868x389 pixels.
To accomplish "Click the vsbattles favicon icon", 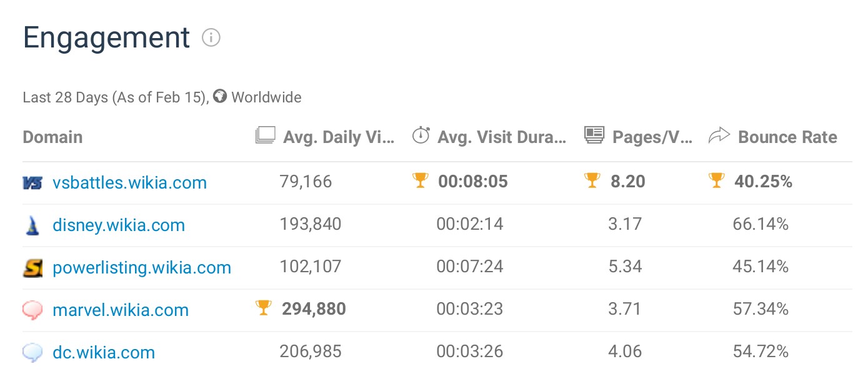I will tap(32, 183).
